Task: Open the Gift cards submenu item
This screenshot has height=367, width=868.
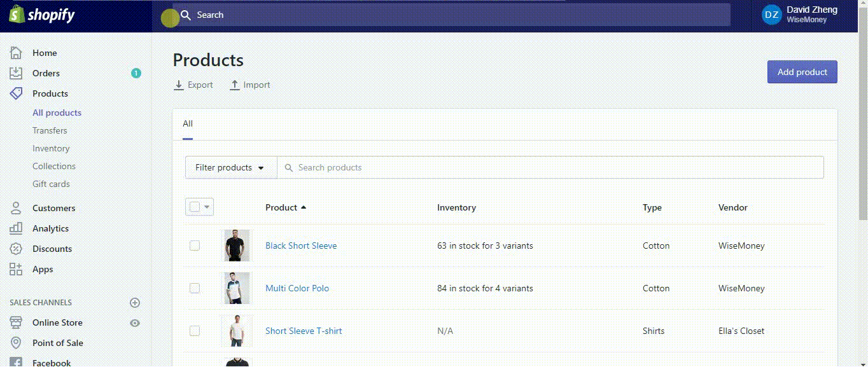Action: click(x=51, y=184)
